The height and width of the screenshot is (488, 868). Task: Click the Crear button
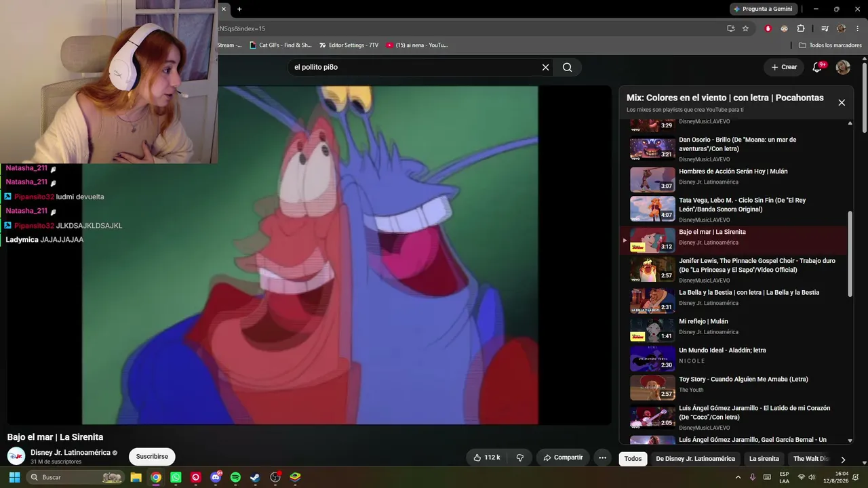[x=784, y=67]
